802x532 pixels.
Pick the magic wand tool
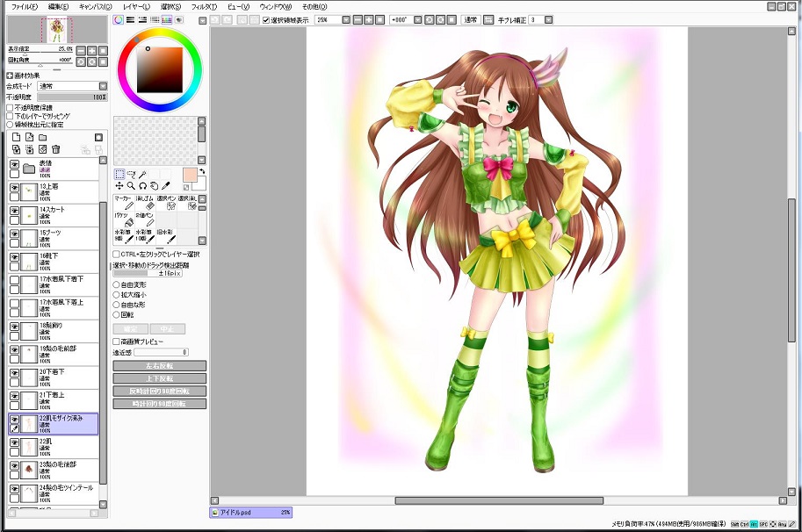142,174
